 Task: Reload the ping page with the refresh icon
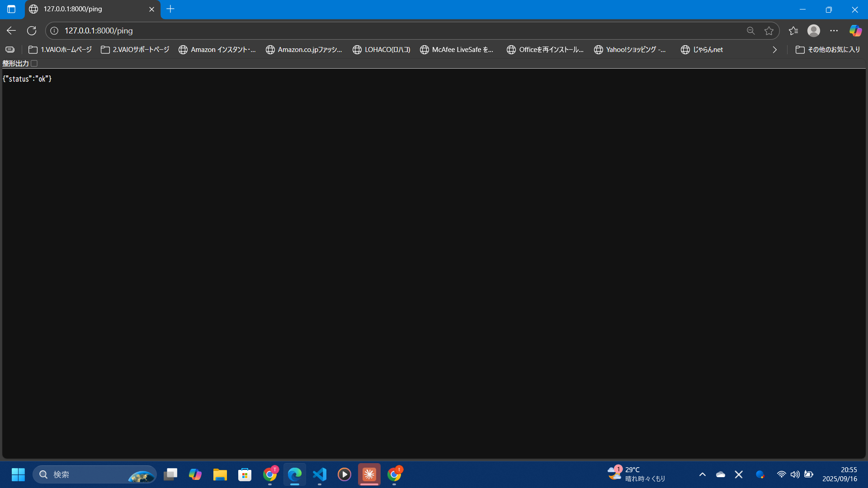[32, 31]
